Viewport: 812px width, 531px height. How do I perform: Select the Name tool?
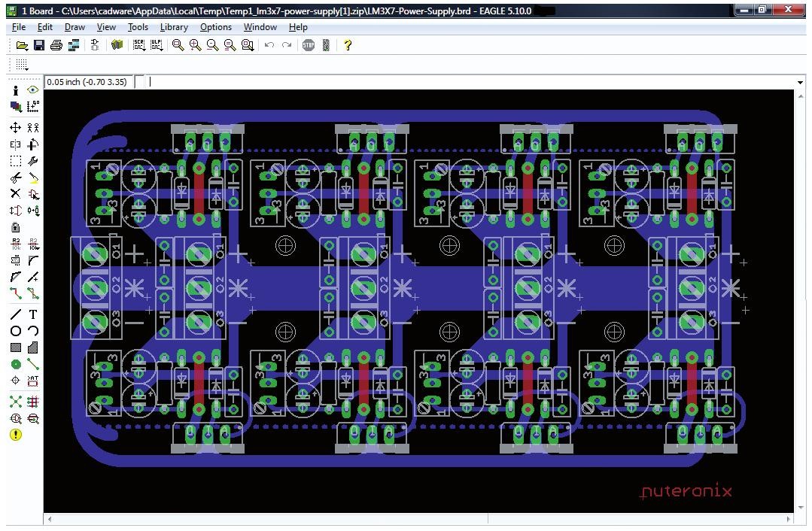tap(16, 244)
